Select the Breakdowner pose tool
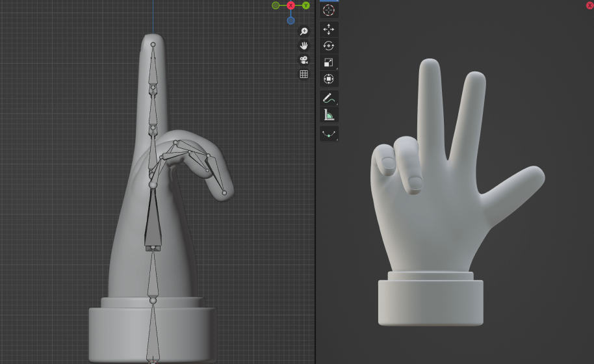The height and width of the screenshot is (364, 594). pos(328,134)
